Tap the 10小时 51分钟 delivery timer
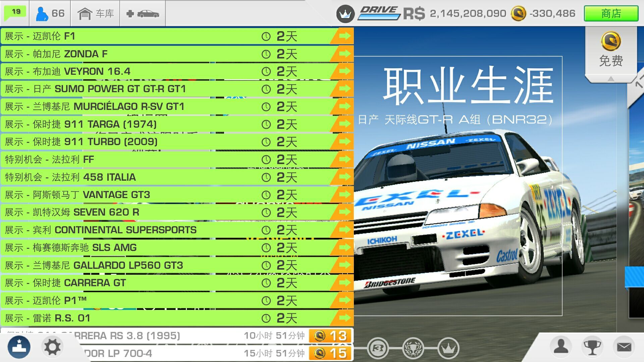 click(x=274, y=336)
